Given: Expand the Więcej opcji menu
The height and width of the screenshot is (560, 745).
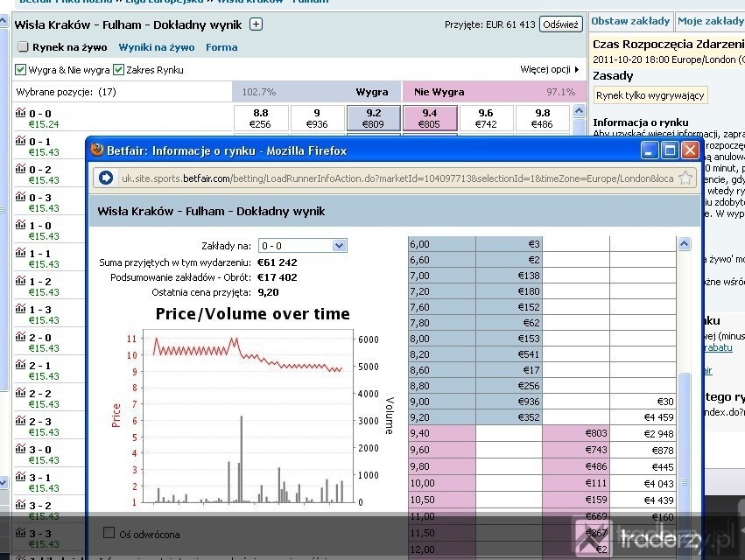Looking at the screenshot, I should (x=550, y=69).
